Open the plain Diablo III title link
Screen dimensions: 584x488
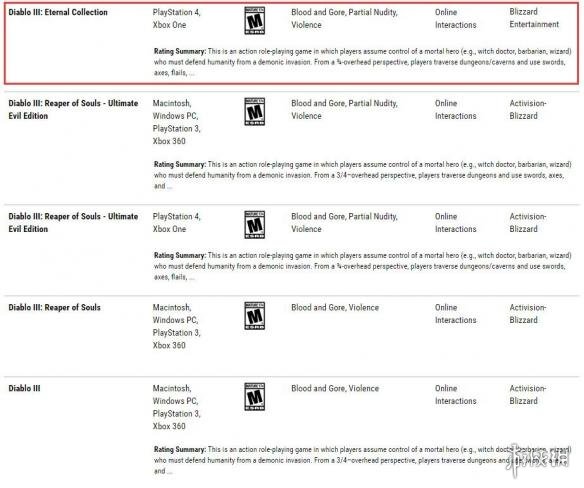tap(25, 388)
